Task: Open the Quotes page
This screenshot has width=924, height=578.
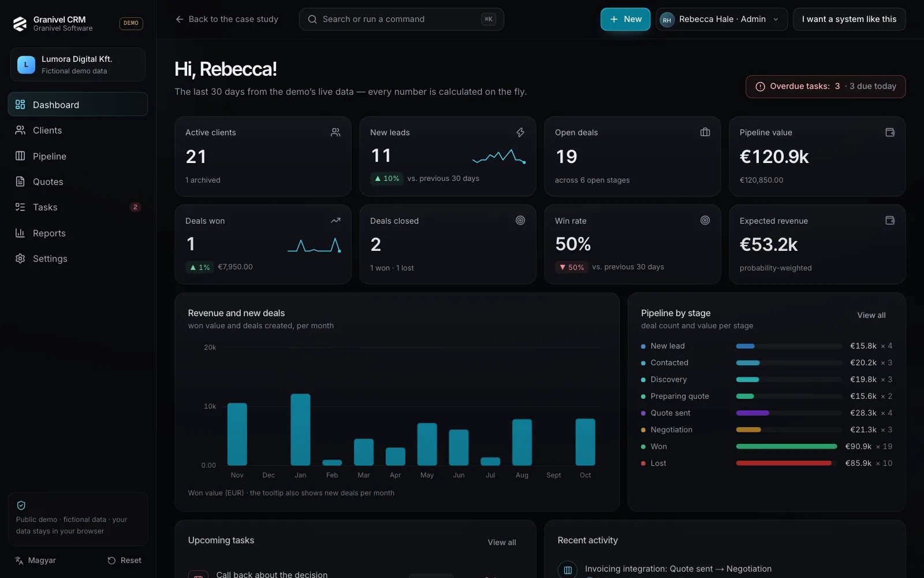Action: [x=78, y=181]
